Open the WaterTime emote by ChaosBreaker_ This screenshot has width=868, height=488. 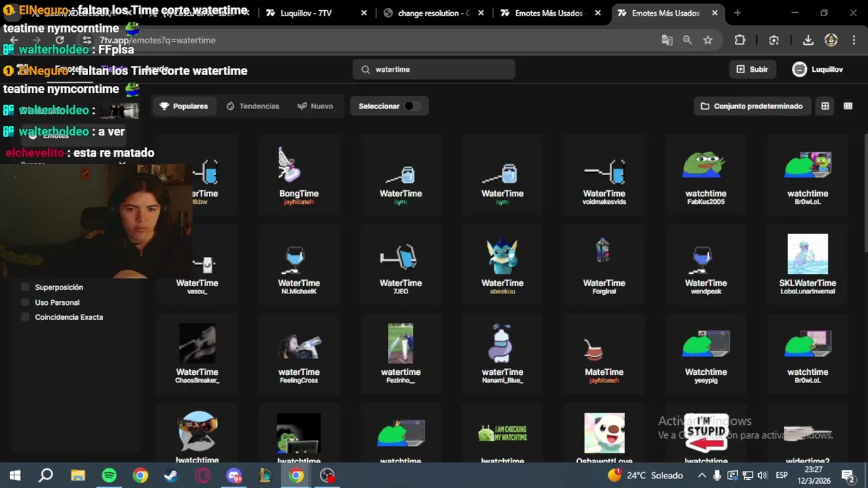click(x=197, y=353)
